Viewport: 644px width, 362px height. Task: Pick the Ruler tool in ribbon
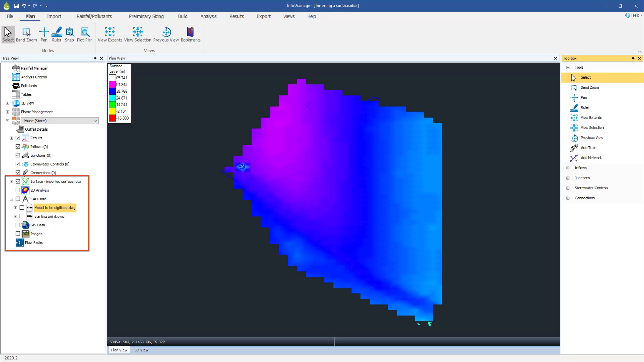(57, 35)
